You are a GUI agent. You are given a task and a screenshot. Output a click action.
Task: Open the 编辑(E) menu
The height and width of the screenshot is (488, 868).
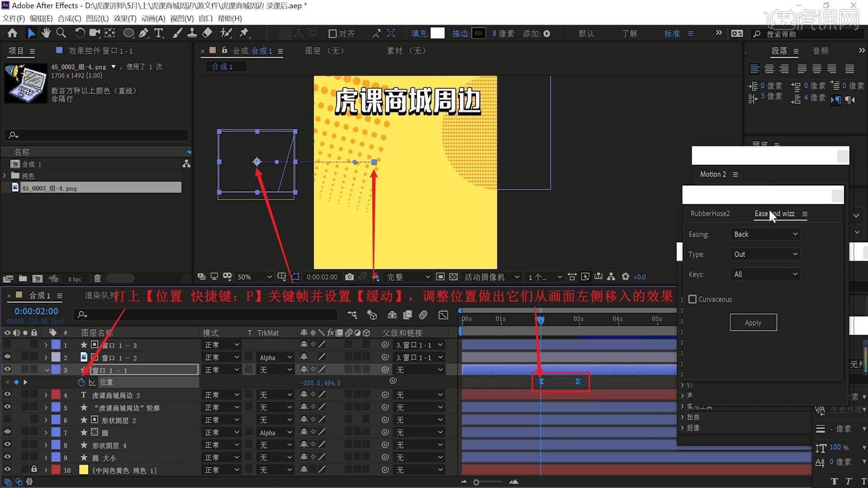[41, 19]
